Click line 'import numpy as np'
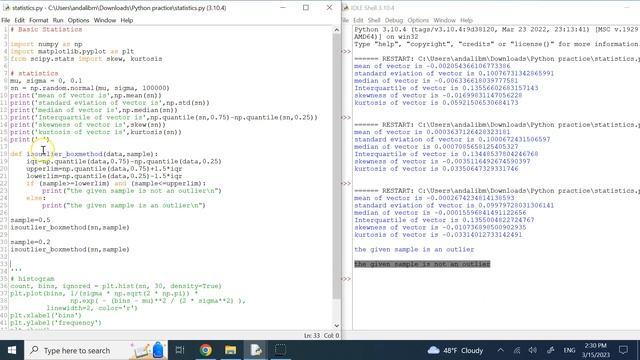 coord(46,44)
